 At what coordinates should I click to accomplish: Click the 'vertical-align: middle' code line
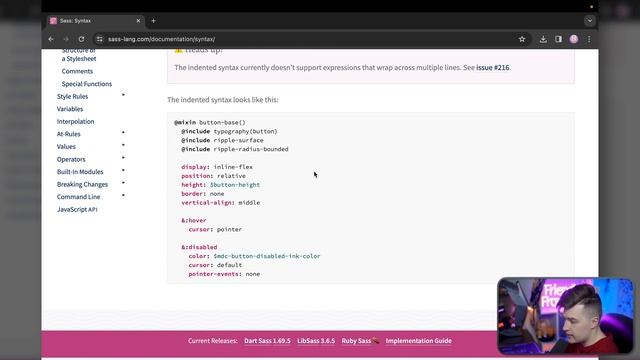(220, 203)
